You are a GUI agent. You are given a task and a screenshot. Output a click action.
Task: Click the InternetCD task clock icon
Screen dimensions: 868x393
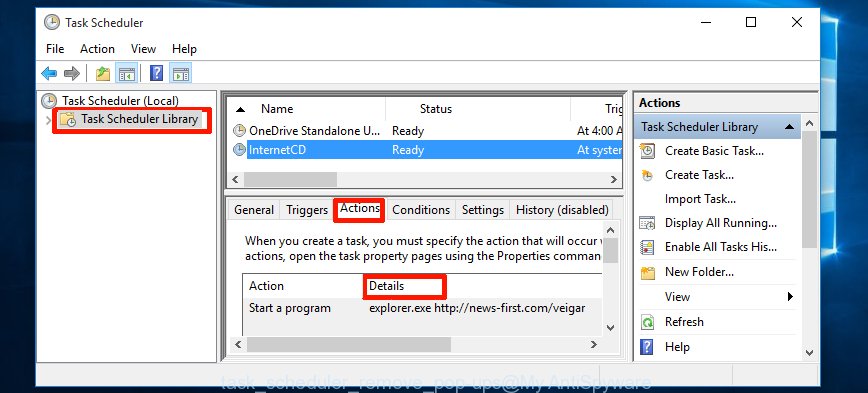(239, 150)
